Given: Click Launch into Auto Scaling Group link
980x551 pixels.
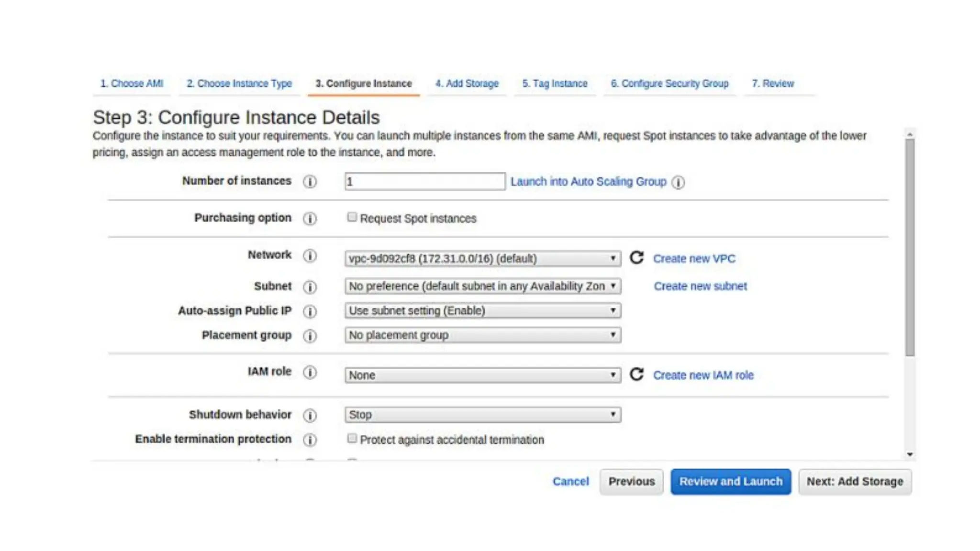Looking at the screenshot, I should pos(588,182).
